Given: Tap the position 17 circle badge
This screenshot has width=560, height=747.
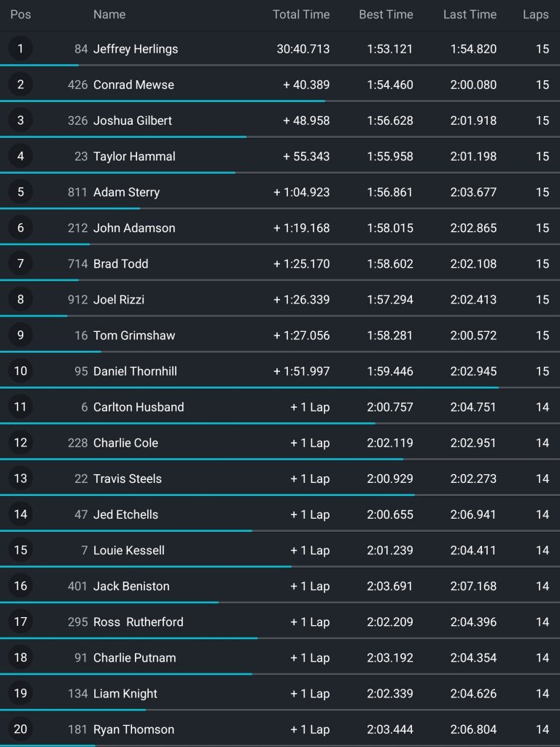Looking at the screenshot, I should pos(20,622).
